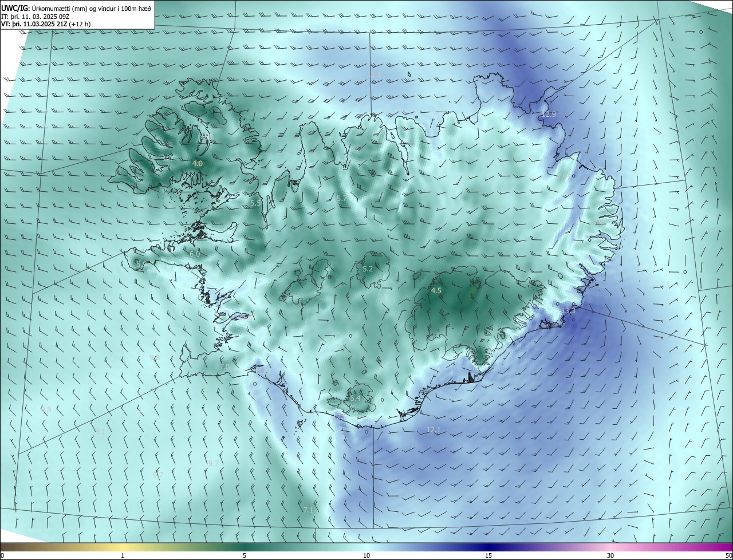Click the 6.0 value label in Breiðafjörður
This screenshot has width=733, height=560.
pos(195,254)
